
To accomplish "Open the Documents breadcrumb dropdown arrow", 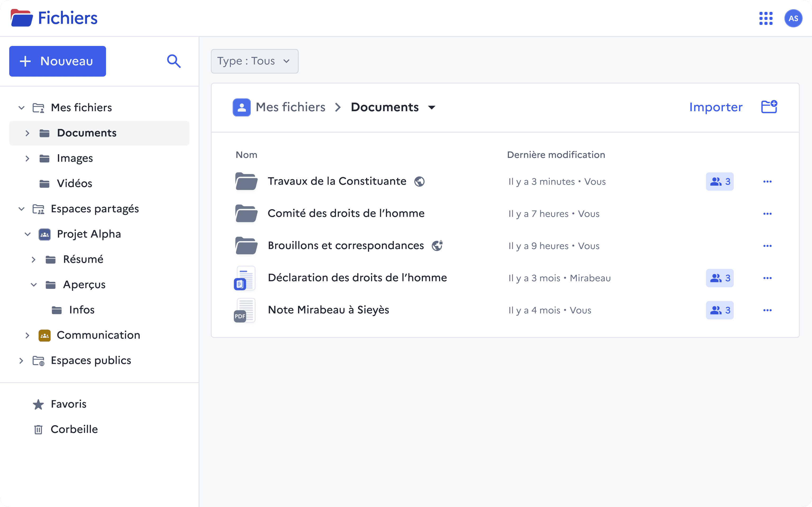I will pos(431,107).
